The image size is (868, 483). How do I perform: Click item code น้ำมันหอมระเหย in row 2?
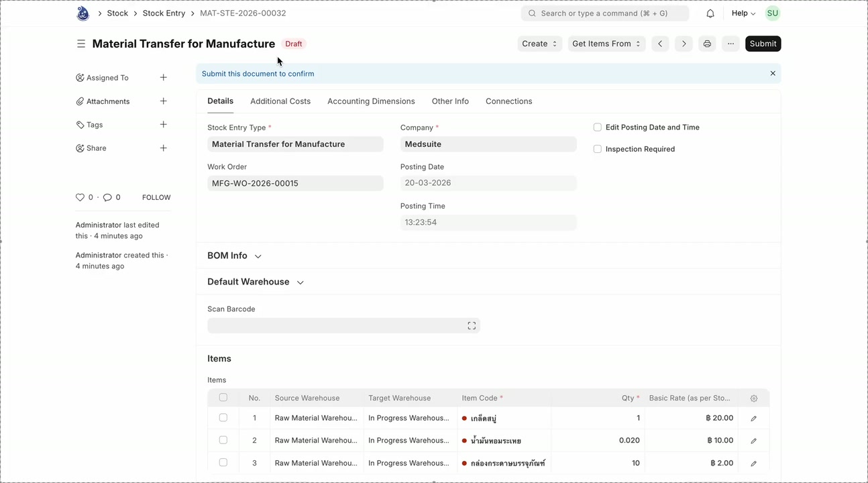click(496, 441)
